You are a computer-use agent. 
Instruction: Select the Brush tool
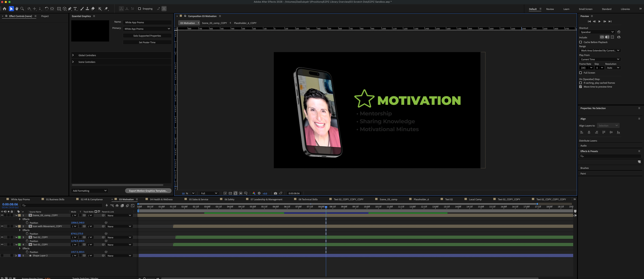click(82, 9)
